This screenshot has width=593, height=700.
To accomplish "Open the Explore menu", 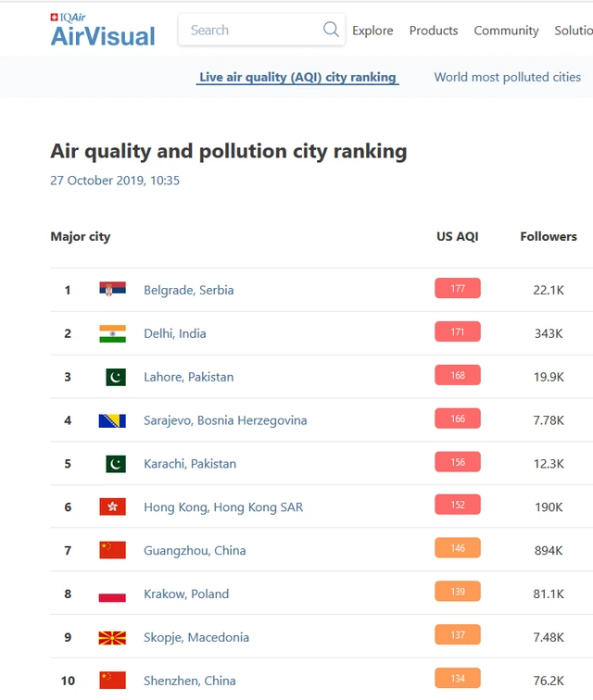I will (372, 31).
